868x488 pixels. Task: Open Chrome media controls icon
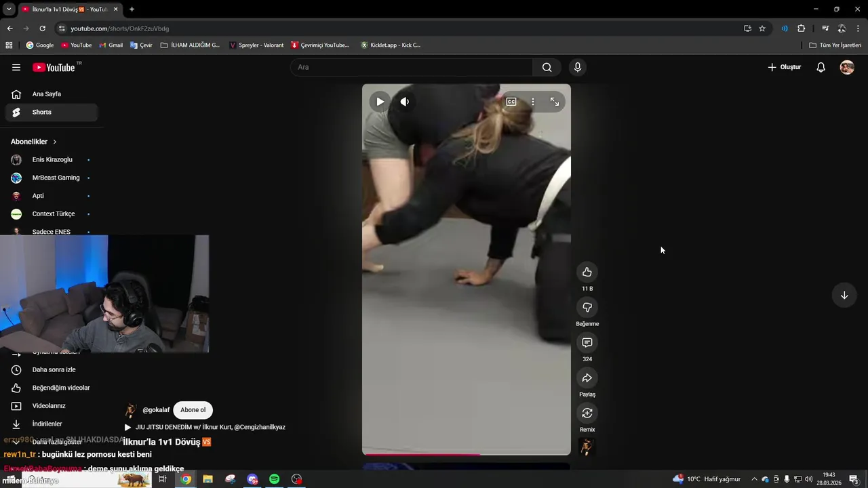tap(825, 28)
